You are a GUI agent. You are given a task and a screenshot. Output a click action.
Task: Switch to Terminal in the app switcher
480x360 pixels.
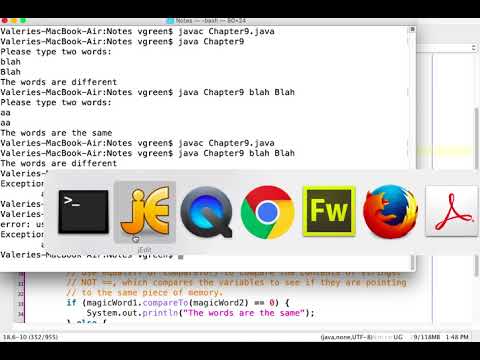coord(83,212)
